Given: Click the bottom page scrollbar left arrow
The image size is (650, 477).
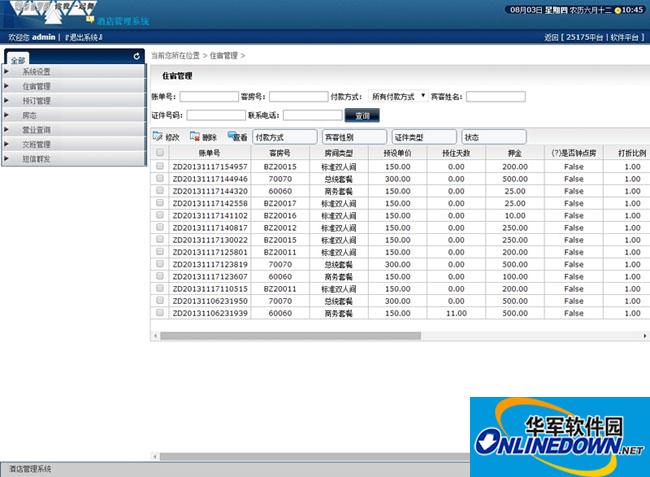Looking at the screenshot, I should (x=155, y=457).
